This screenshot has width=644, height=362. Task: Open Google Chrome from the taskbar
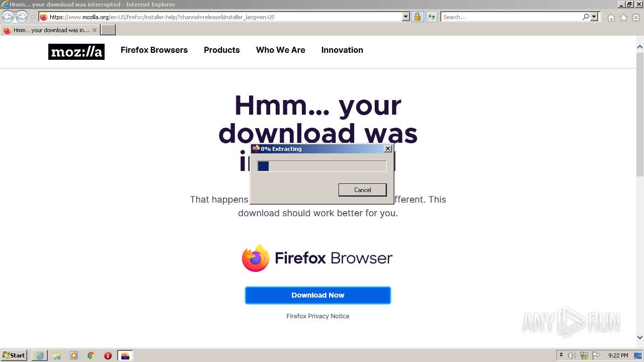[x=91, y=355]
